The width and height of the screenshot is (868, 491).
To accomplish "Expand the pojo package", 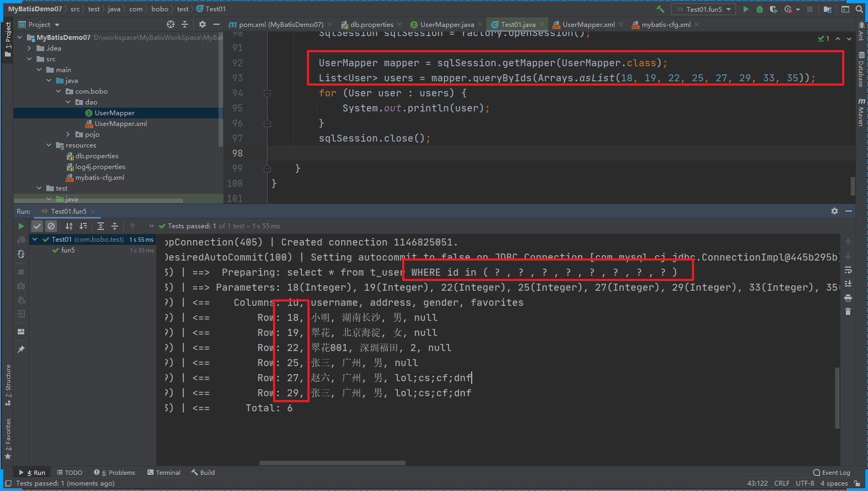I will click(68, 135).
